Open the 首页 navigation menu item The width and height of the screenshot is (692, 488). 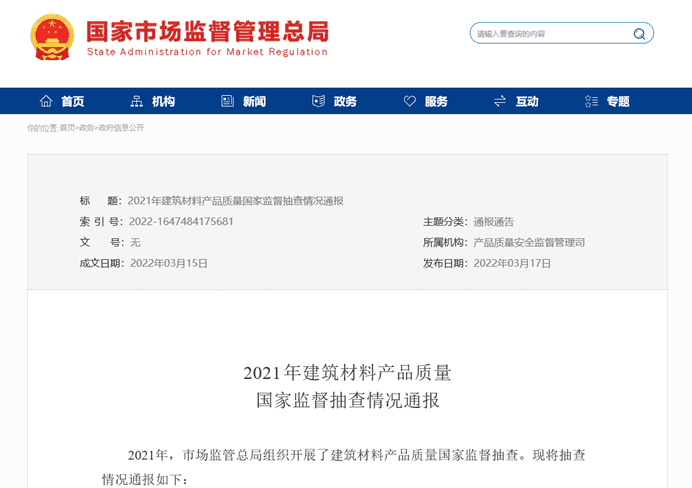tap(72, 101)
